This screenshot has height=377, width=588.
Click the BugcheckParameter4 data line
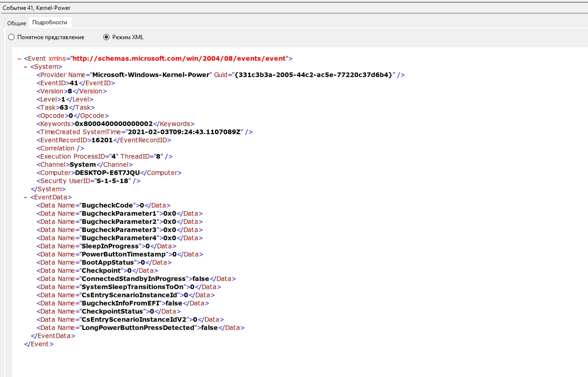coord(120,238)
